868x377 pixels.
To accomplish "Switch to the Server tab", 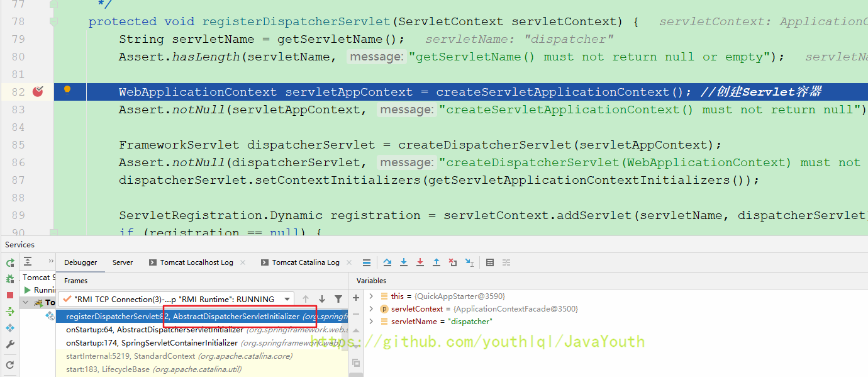I will coord(123,262).
